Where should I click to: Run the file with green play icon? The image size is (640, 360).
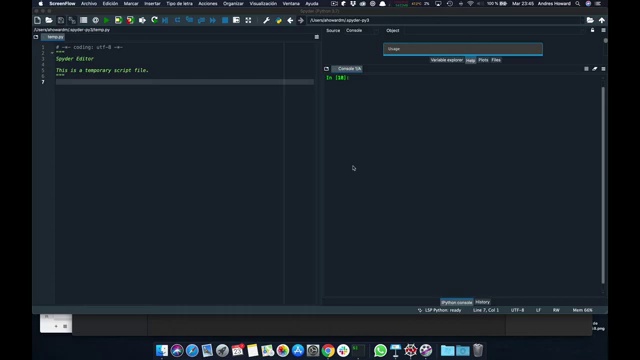click(x=107, y=20)
